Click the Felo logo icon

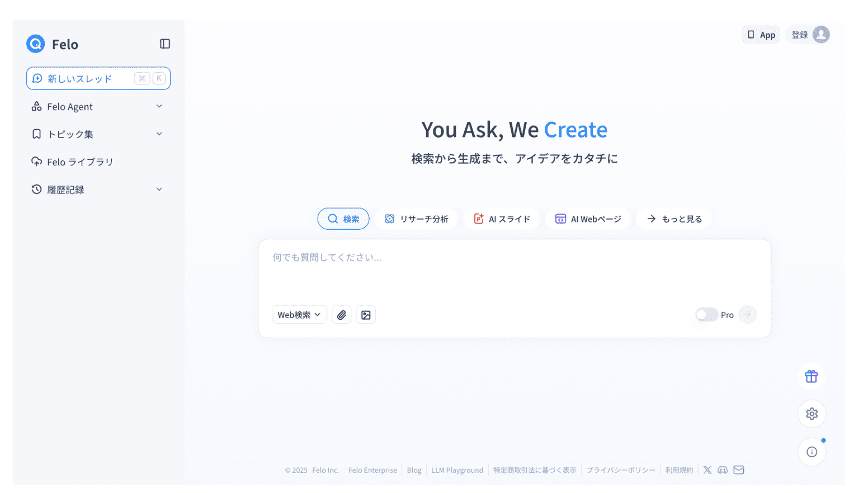(35, 44)
